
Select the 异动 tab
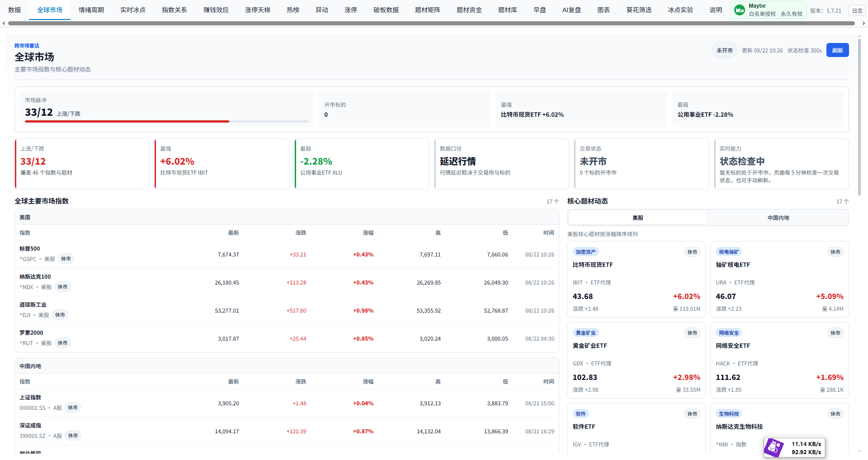[322, 10]
